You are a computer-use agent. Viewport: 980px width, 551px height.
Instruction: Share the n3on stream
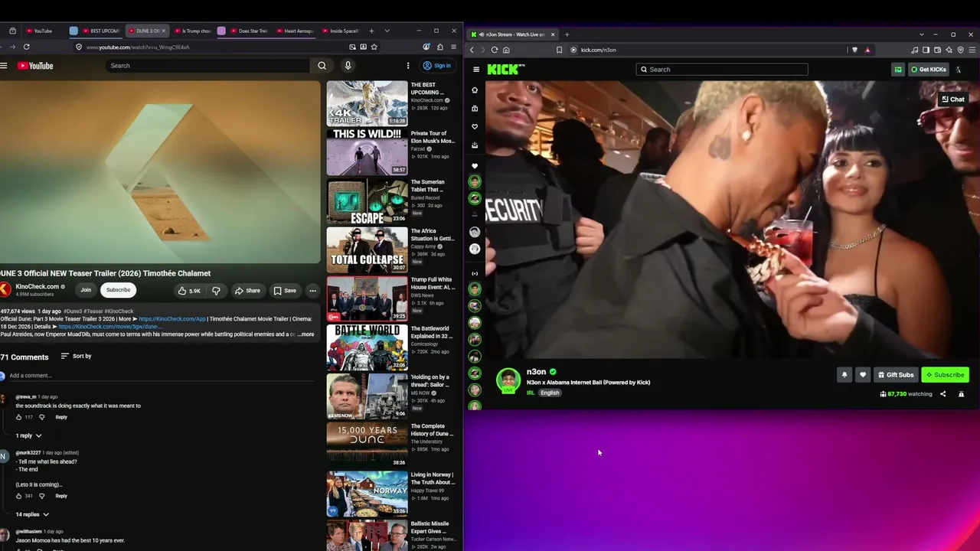[942, 394]
